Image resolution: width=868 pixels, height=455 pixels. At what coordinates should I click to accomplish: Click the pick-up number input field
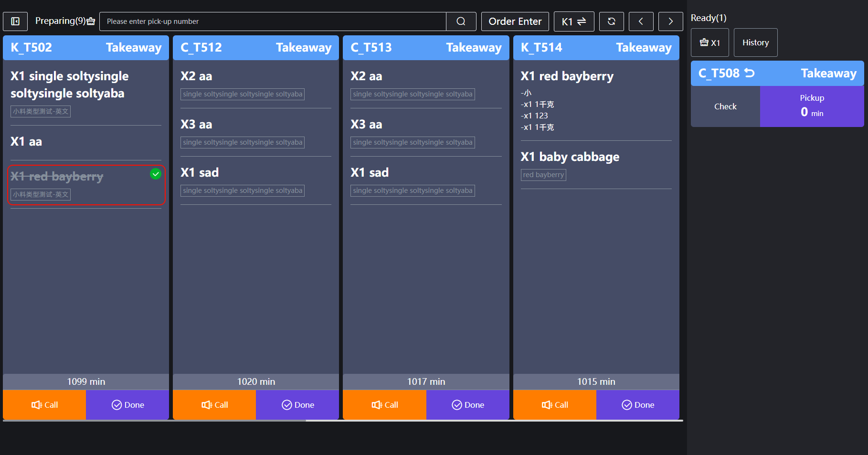[x=273, y=21]
